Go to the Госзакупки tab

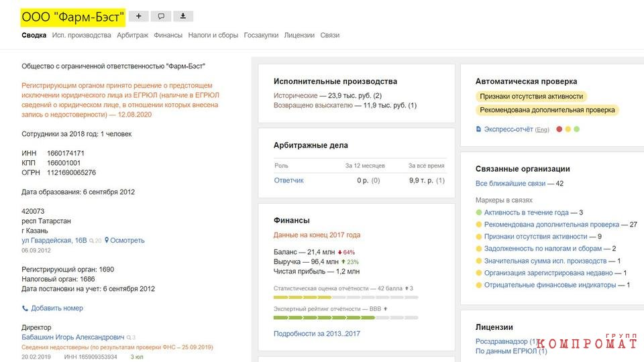click(x=261, y=36)
